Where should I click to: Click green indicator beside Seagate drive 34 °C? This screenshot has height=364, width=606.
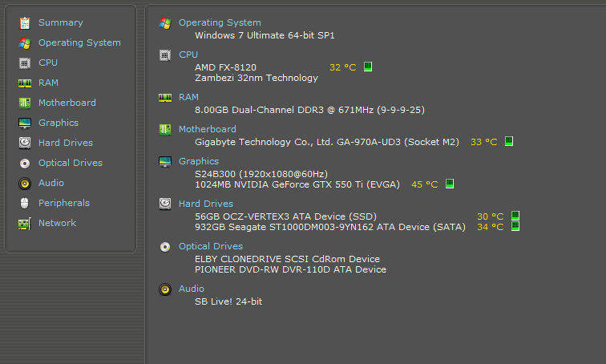[515, 226]
